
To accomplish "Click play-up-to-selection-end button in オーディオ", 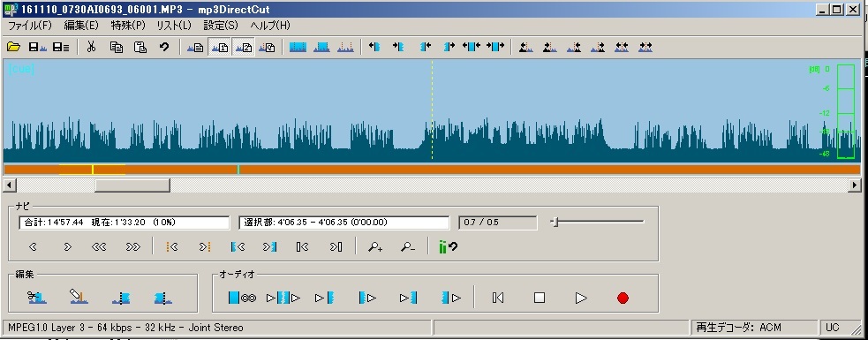I will point(408,298).
